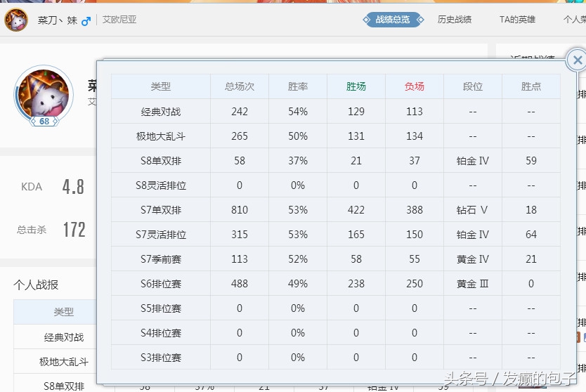Click the green 胜场 column header
The height and width of the screenshot is (392, 586).
356,86
